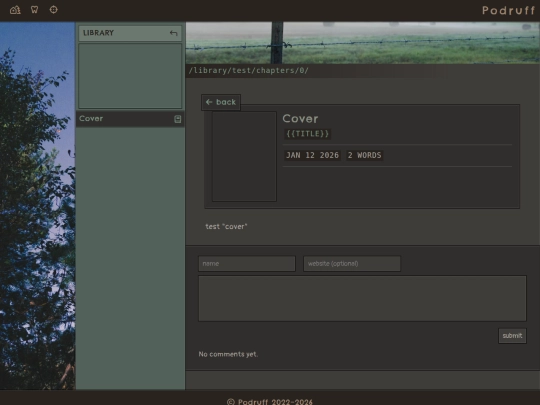Go back with the back button
The image size is (540, 405).
pyautogui.click(x=221, y=102)
